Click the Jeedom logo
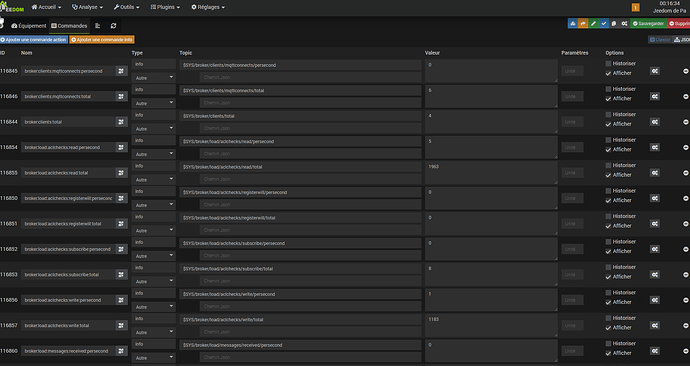 pos(12,7)
